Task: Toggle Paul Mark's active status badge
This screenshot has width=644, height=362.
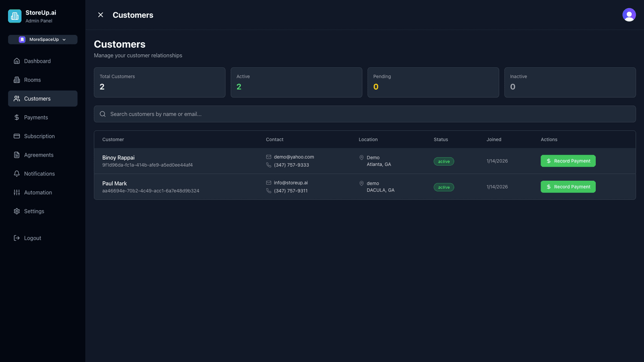Action: click(x=444, y=187)
